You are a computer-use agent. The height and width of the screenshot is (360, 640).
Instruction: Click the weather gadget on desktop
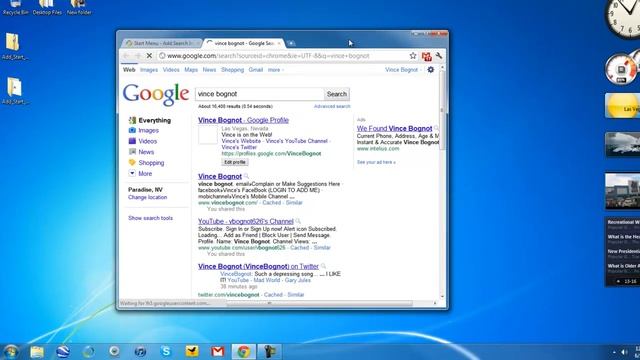click(x=622, y=106)
